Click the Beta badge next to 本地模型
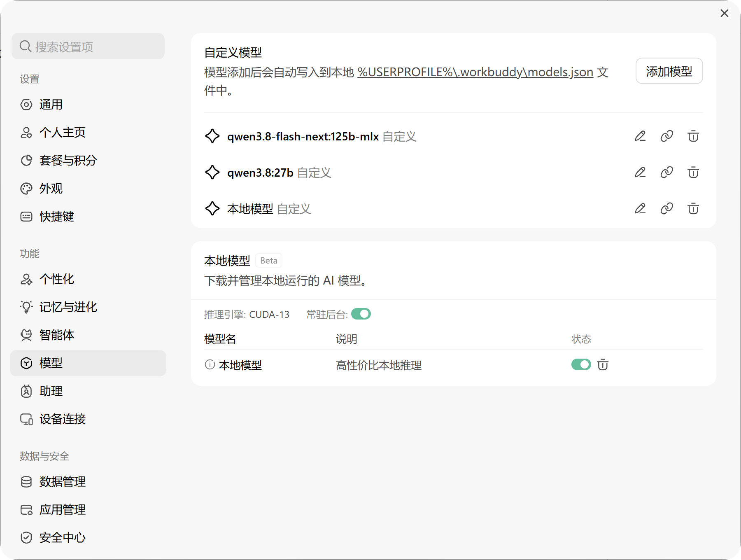Viewport: 741px width, 560px height. click(269, 261)
